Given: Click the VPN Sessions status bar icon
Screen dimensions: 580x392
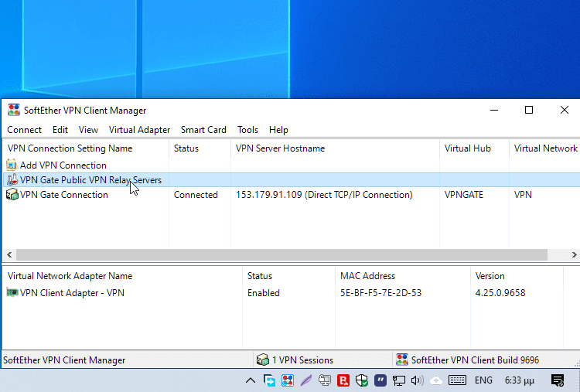Looking at the screenshot, I should click(x=262, y=360).
